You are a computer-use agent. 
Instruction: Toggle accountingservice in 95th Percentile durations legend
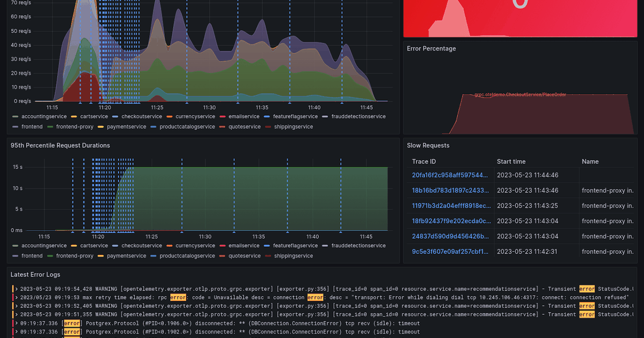(44, 245)
